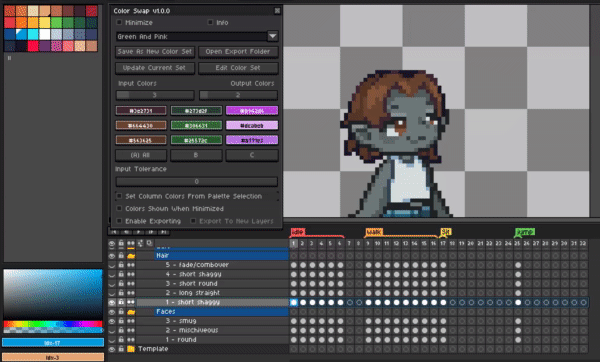Select the 'jump' animation tag
This screenshot has width=600, height=362.
coord(525,232)
